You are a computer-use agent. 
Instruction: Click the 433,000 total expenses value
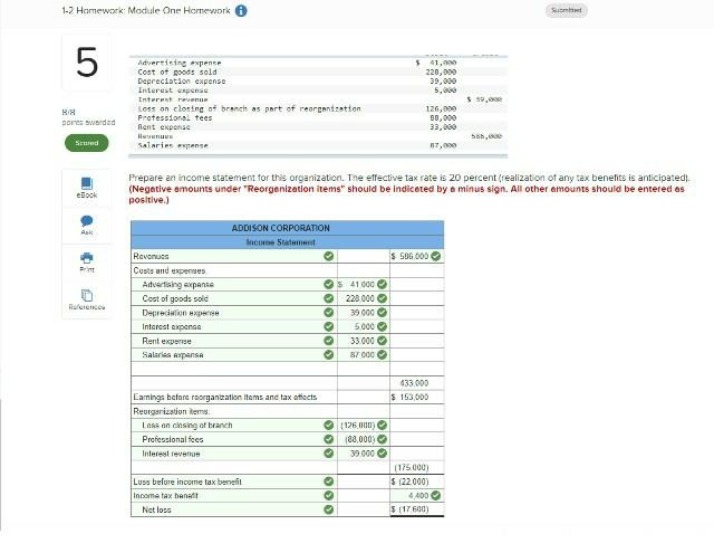[x=414, y=383]
